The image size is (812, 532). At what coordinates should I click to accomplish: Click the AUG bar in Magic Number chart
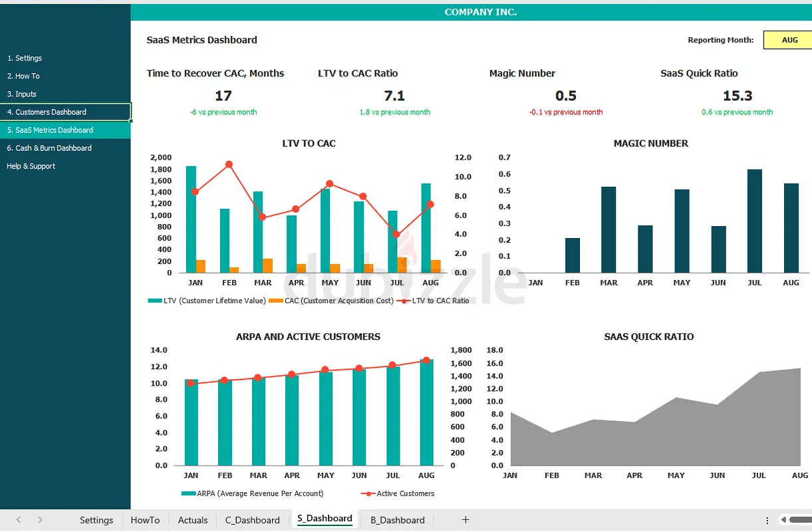tap(791, 228)
